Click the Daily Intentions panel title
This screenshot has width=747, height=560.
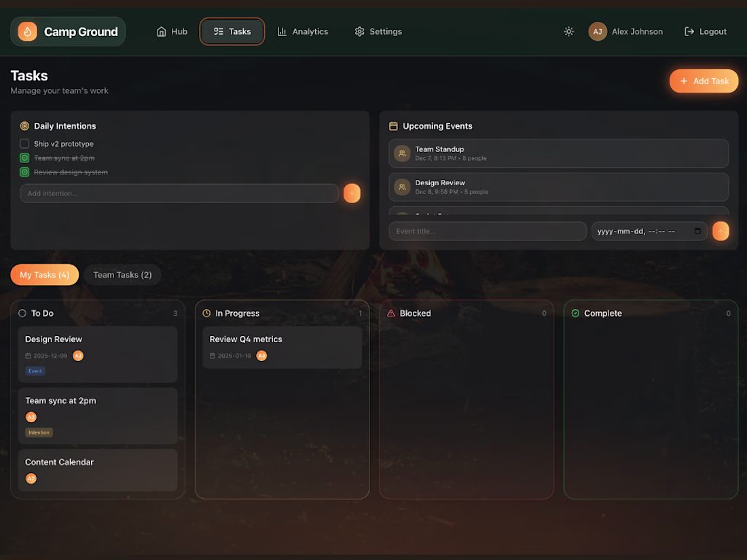pos(65,126)
